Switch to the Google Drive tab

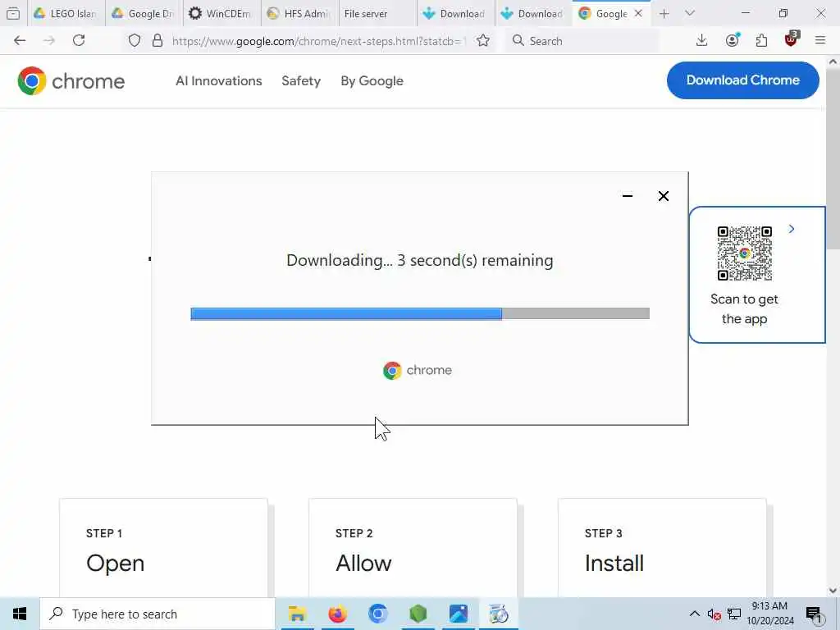144,14
